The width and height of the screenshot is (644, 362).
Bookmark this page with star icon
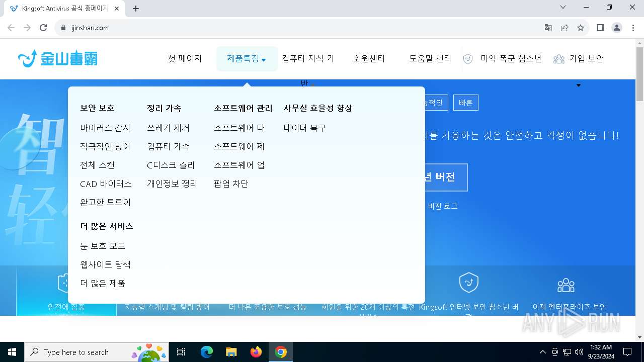581,28
